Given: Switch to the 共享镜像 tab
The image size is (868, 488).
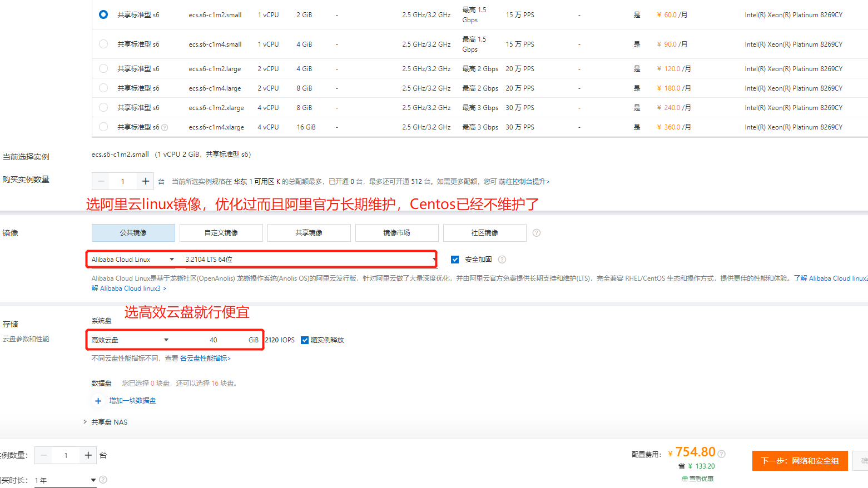Looking at the screenshot, I should click(309, 233).
